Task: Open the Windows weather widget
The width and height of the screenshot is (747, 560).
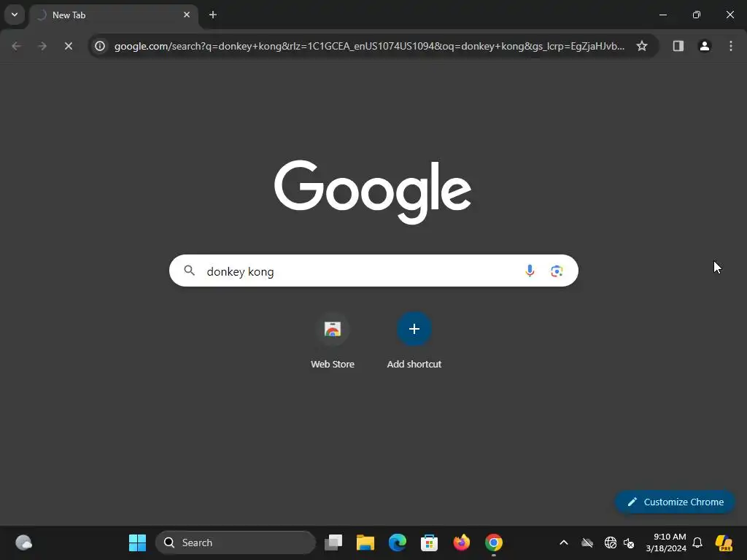Action: [x=23, y=542]
